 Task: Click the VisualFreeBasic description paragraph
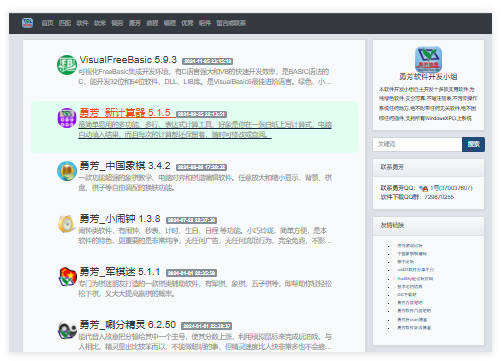coord(205,77)
